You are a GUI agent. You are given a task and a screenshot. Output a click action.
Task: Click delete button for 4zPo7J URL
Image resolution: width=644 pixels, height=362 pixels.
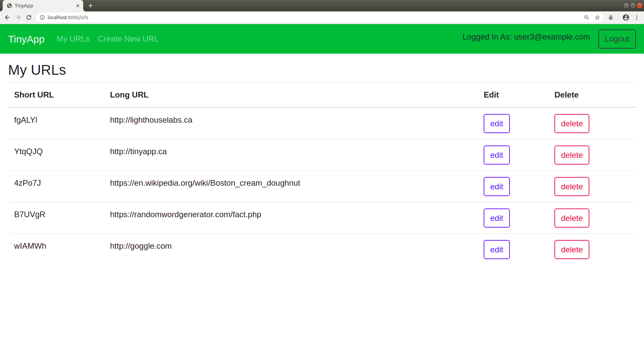tap(572, 186)
